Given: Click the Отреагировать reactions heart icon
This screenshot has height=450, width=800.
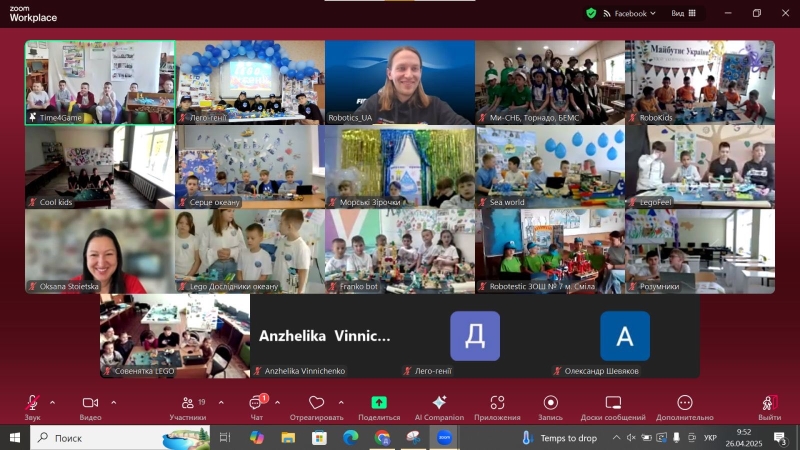Looking at the screenshot, I should pyautogui.click(x=316, y=403).
